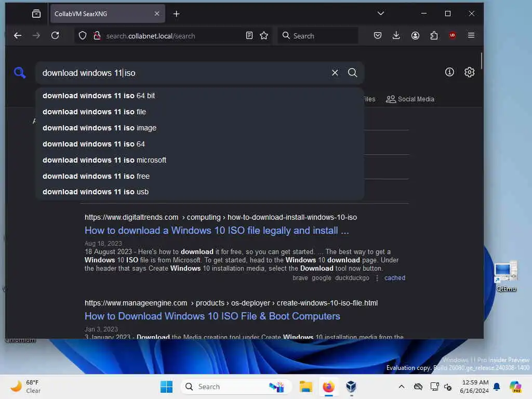Screen dimensions: 532x399
Task: Submit search with magnifier button
Action: click(x=353, y=73)
